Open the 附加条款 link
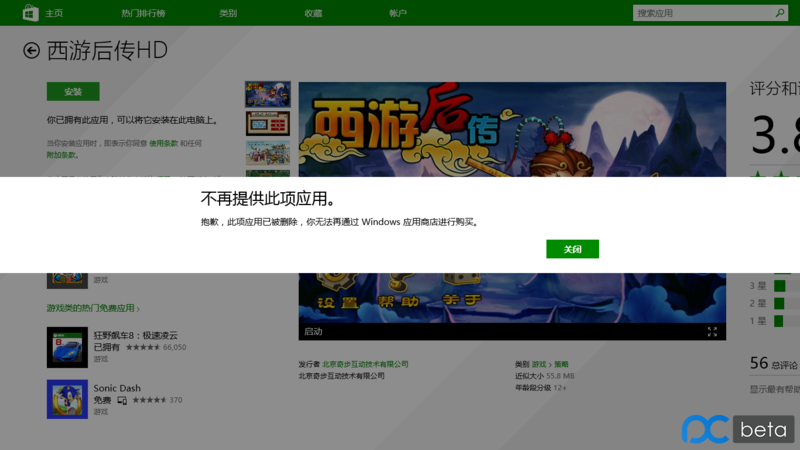800x450 pixels. (61, 155)
